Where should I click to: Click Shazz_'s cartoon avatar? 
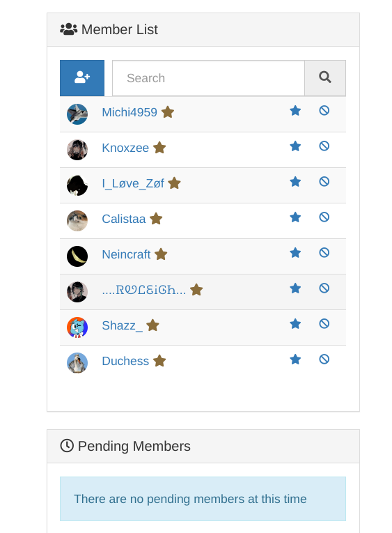click(x=77, y=327)
